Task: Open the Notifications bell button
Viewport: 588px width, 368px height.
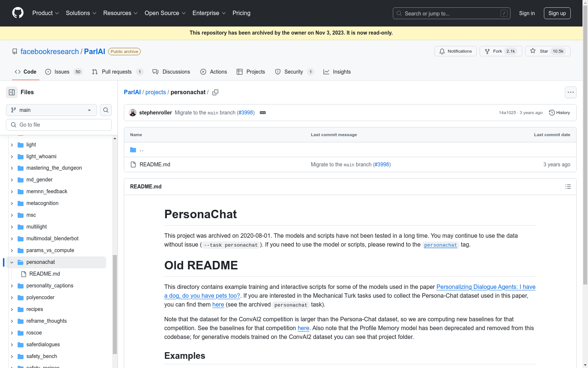Action: pyautogui.click(x=455, y=51)
